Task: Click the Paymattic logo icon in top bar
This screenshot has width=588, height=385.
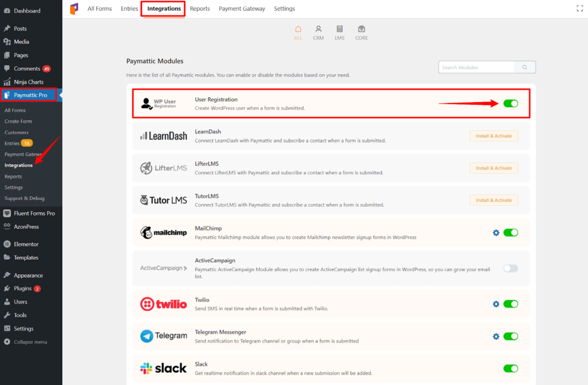Action: (x=74, y=8)
